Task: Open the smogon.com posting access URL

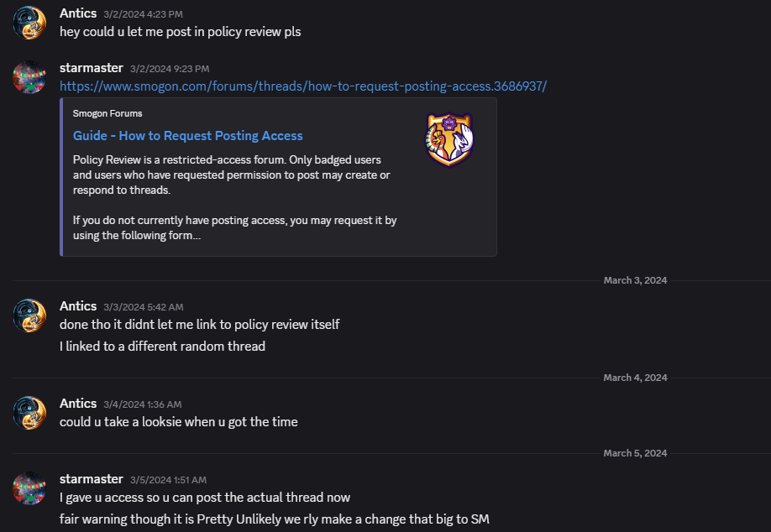Action: 303,86
